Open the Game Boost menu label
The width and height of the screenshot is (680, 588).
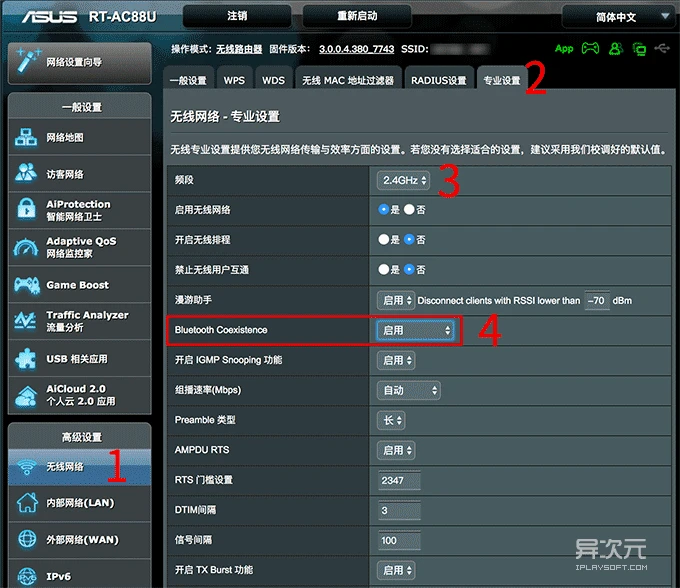click(78, 285)
